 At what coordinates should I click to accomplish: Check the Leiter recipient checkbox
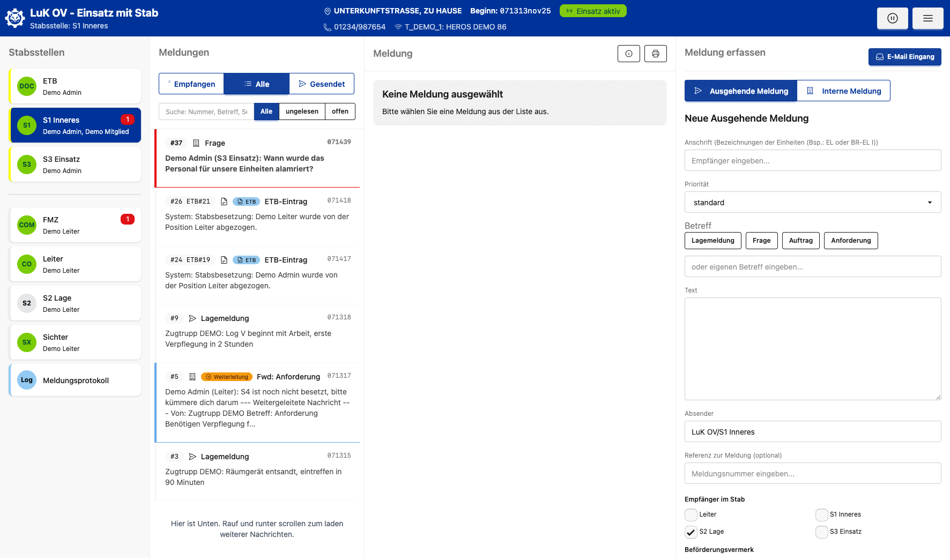pyautogui.click(x=691, y=514)
